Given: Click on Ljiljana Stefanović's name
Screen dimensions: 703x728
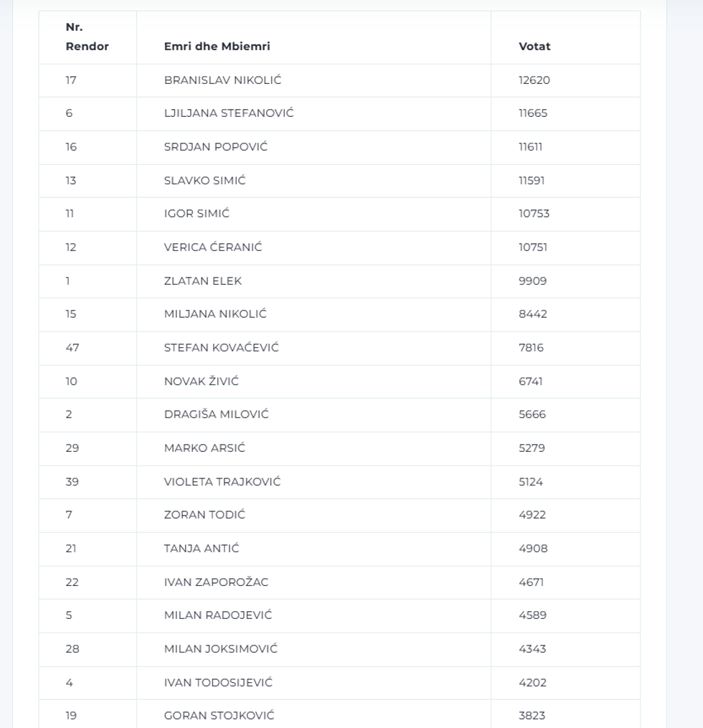Looking at the screenshot, I should point(229,113).
